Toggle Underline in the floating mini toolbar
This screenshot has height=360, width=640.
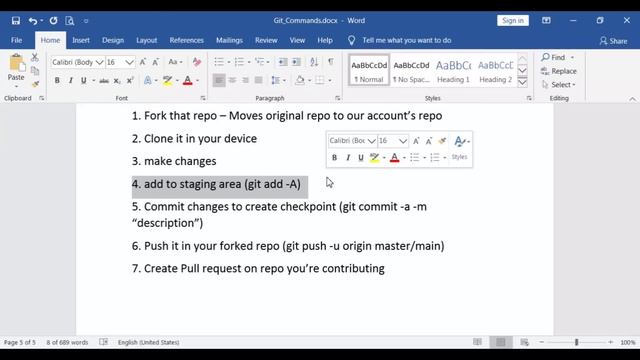(361, 158)
